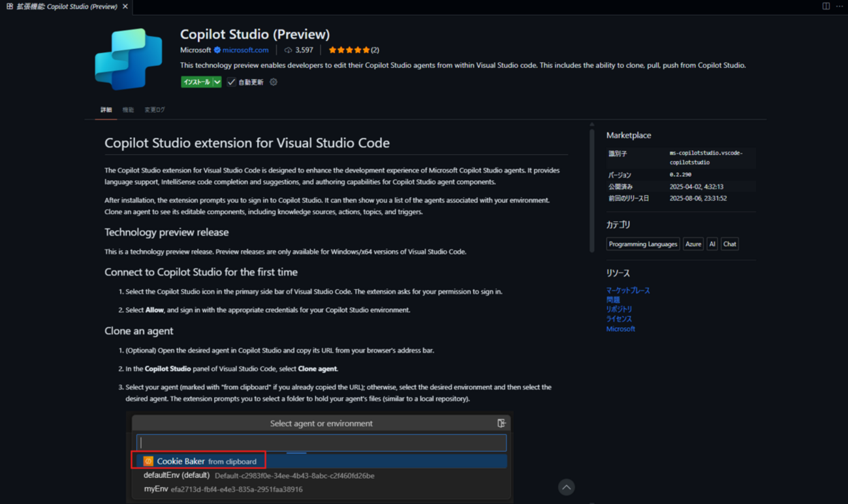Click the Copilot Studio extension logo
This screenshot has width=848, height=504.
coord(128,59)
